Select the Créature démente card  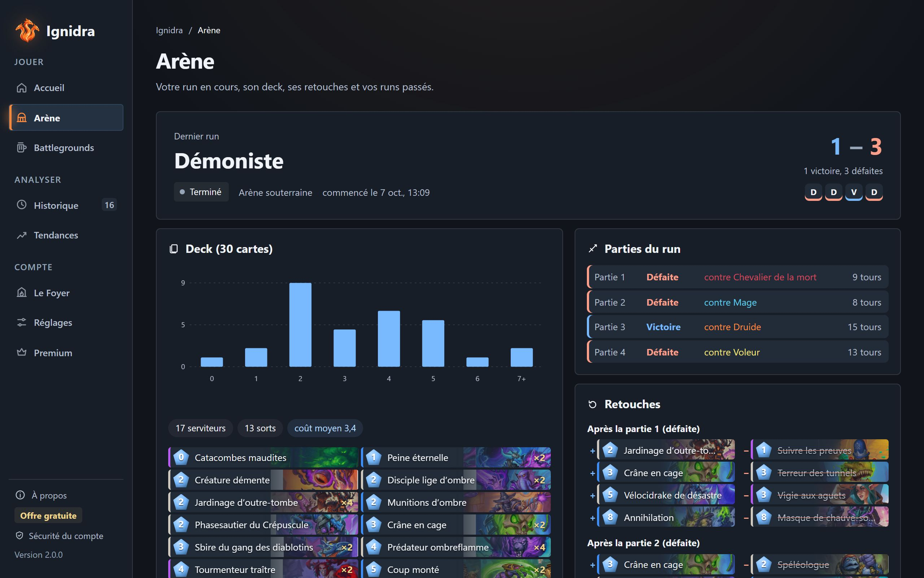point(263,480)
